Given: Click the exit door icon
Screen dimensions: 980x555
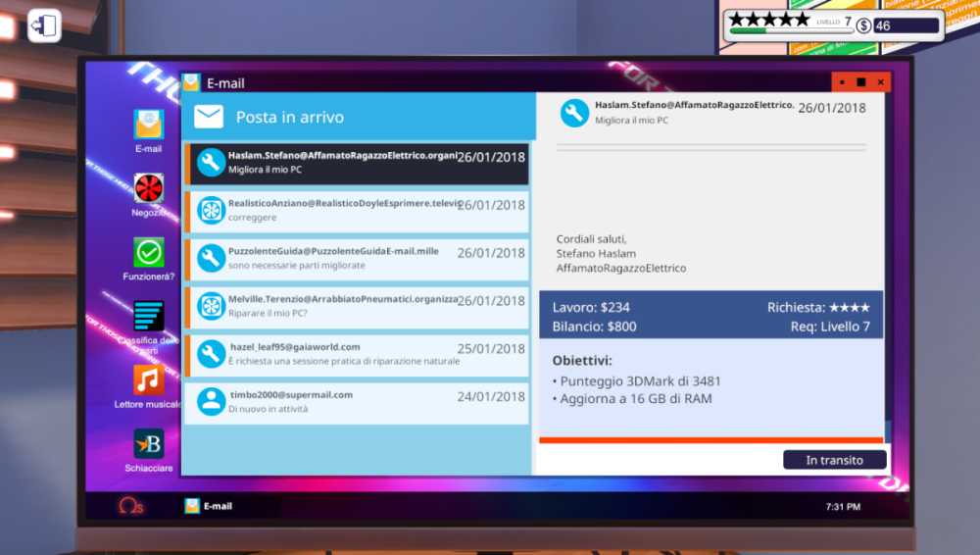Looking at the screenshot, I should tap(44, 25).
